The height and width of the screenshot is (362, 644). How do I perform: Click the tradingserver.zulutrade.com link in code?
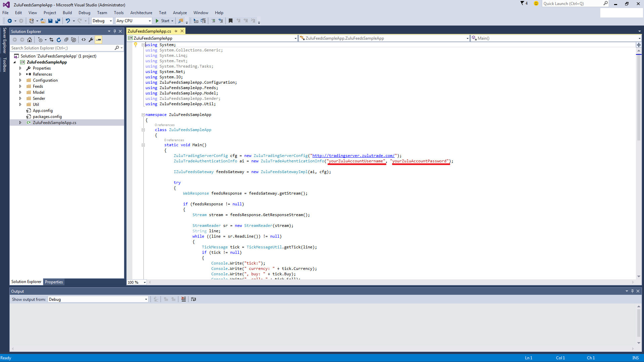353,156
